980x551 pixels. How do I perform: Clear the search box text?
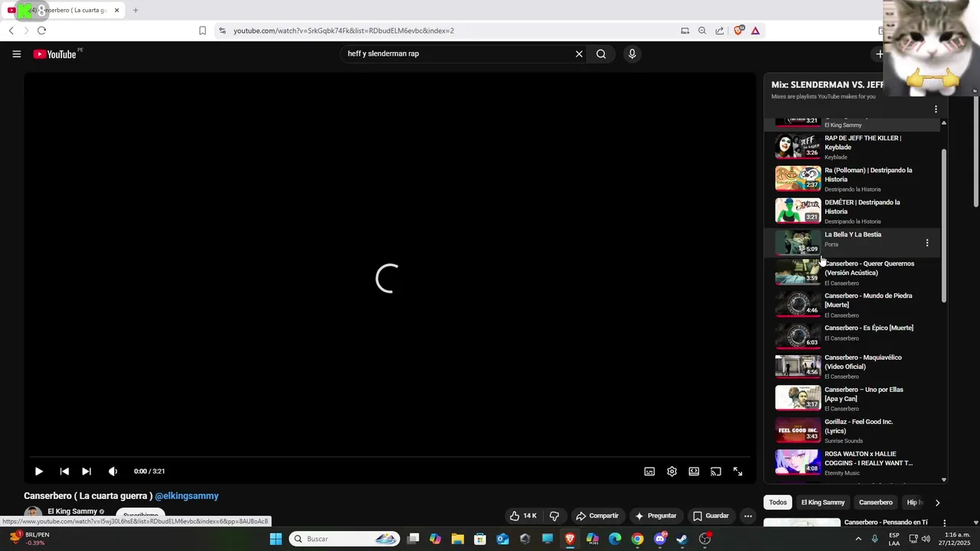(x=579, y=54)
